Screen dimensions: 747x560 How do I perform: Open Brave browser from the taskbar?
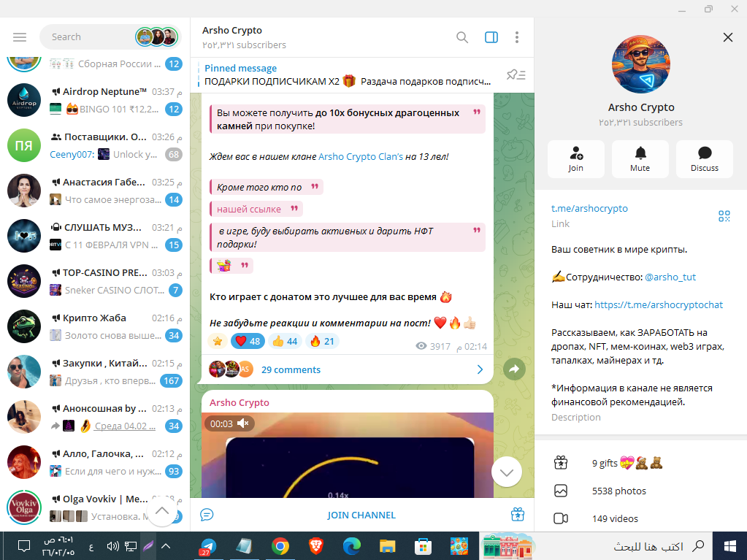pyautogui.click(x=316, y=546)
